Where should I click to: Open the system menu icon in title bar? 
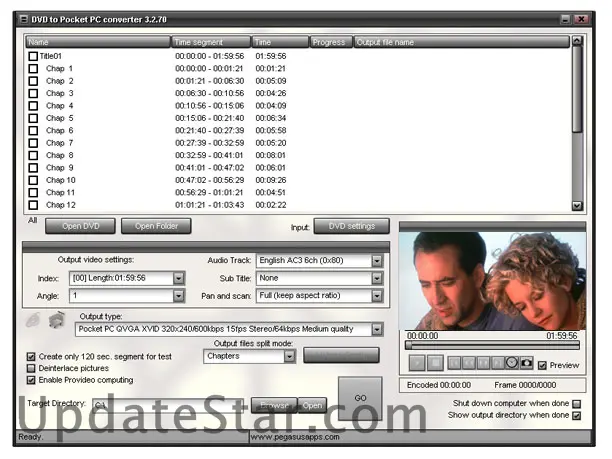pyautogui.click(x=24, y=19)
